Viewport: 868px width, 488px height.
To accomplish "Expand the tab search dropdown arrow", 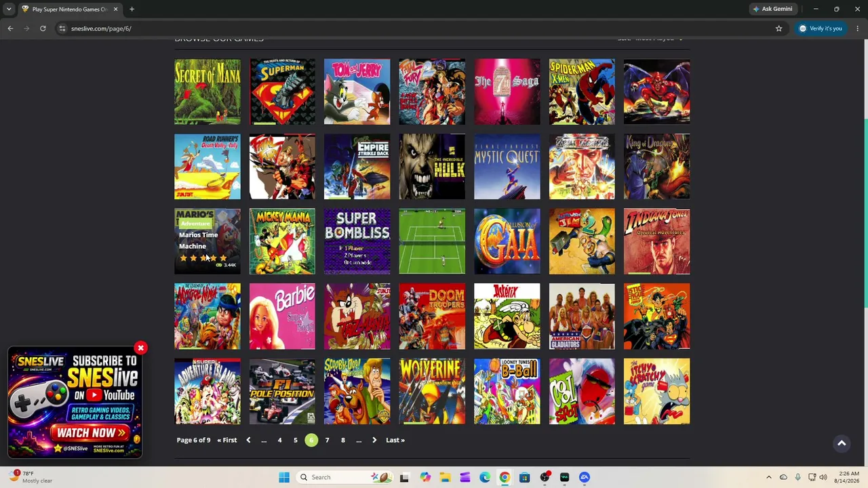I will tap(9, 9).
